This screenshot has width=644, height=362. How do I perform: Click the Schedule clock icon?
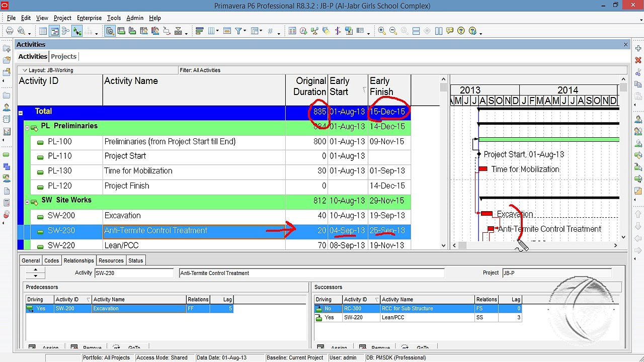[x=303, y=31]
